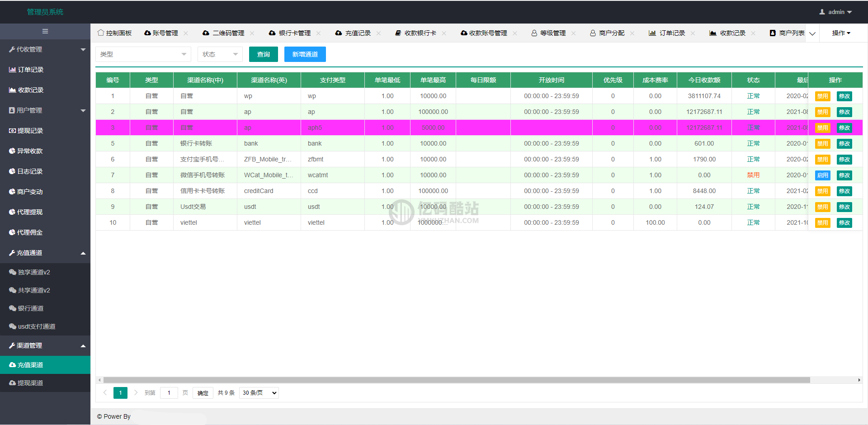Click the 银行通道 chat icon
Viewport: 868px width, 425px height.
(x=13, y=308)
